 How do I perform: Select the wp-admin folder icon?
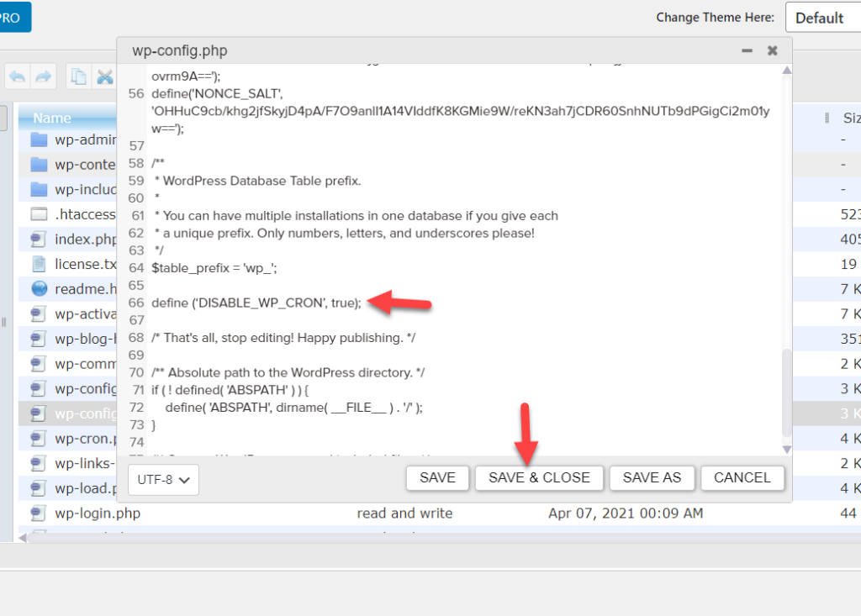coord(39,140)
